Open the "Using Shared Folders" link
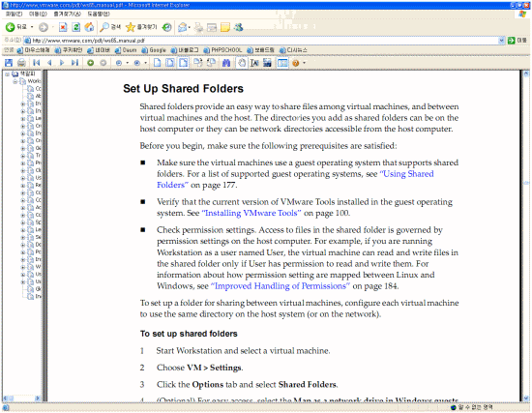The image size is (532, 413). click(x=406, y=174)
